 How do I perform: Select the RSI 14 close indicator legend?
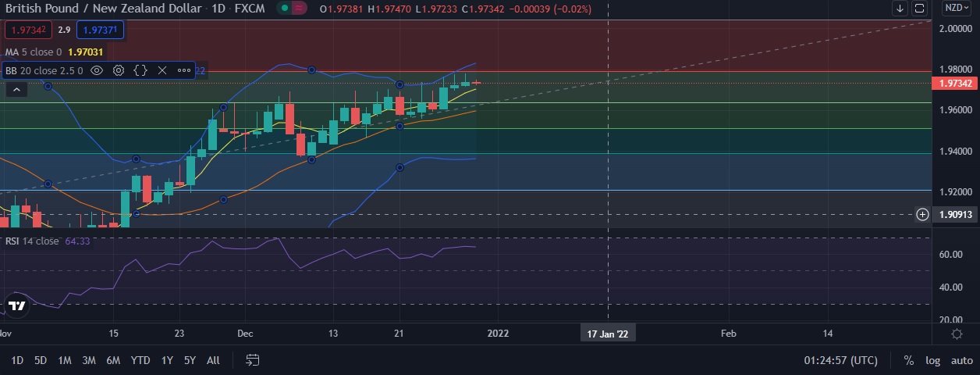click(32, 241)
